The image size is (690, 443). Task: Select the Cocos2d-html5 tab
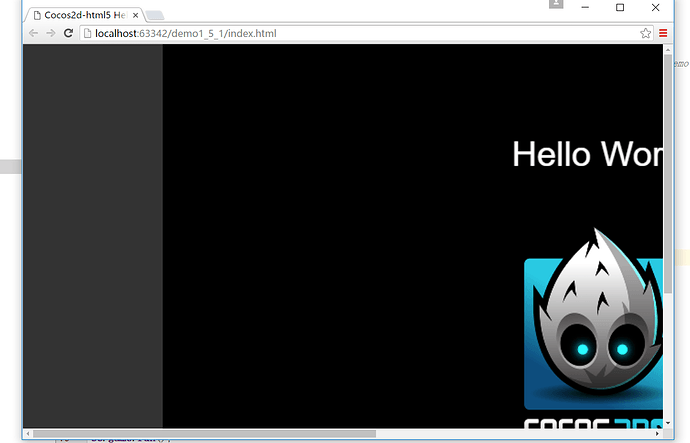point(85,15)
